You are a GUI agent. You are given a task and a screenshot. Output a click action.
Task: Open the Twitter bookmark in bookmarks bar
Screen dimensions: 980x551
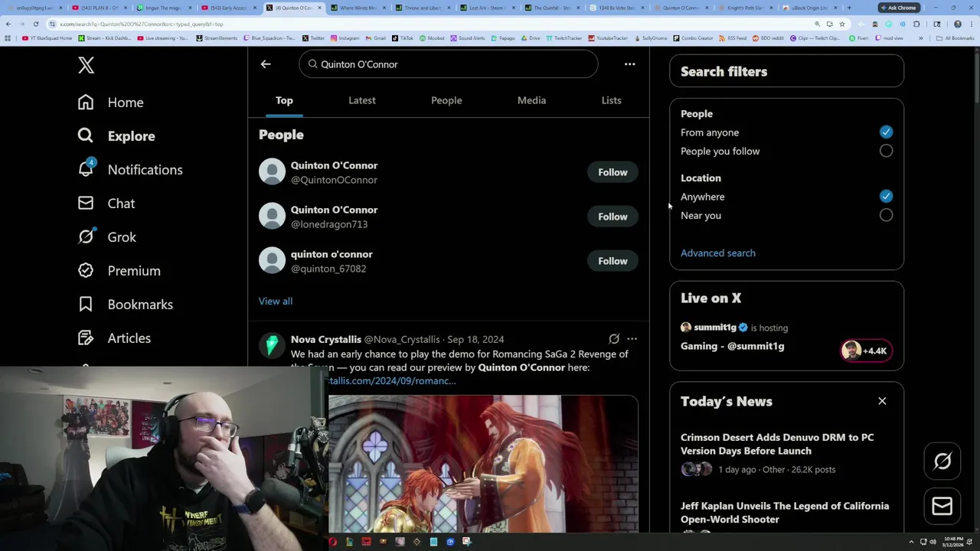point(314,37)
